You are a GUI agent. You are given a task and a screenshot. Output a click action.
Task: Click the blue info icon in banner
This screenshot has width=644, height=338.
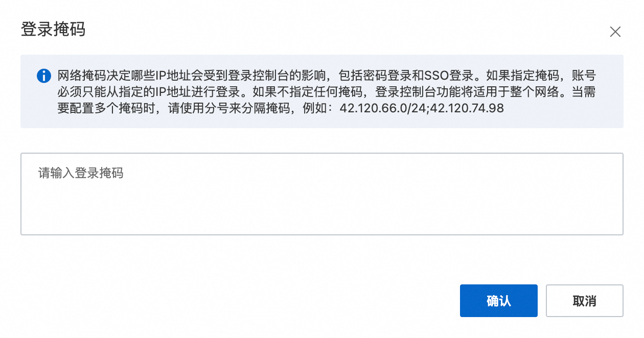point(44,76)
